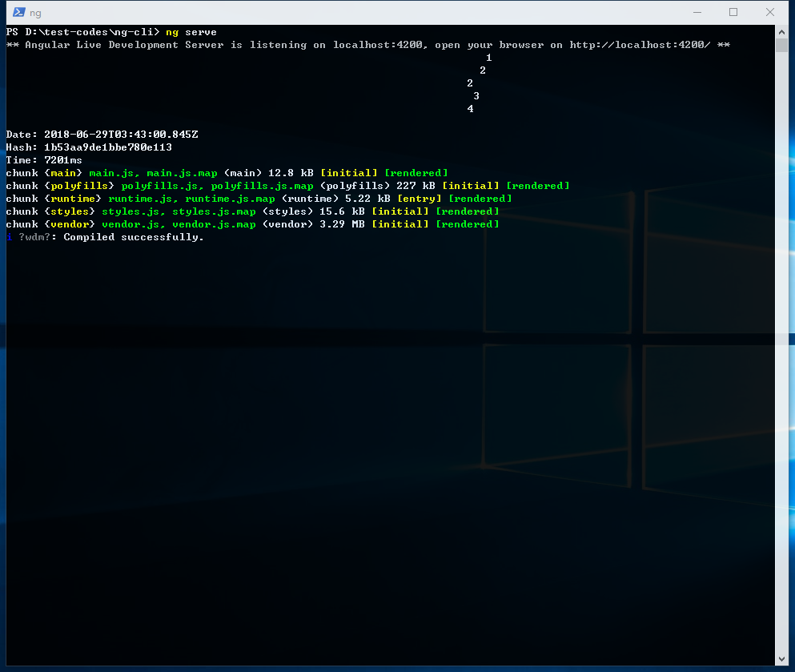Click the '?wdm?:' prefix text

(38, 237)
